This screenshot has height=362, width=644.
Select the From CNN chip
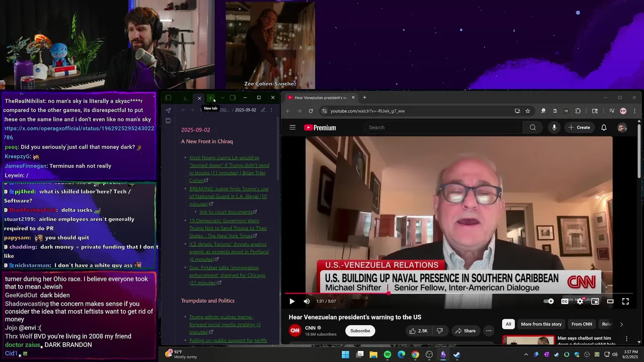click(582, 324)
